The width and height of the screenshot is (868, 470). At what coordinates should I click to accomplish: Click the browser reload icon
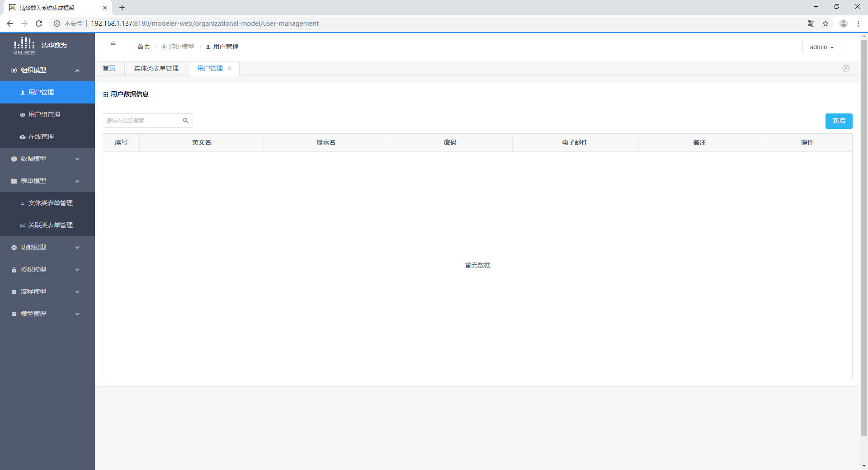39,23
